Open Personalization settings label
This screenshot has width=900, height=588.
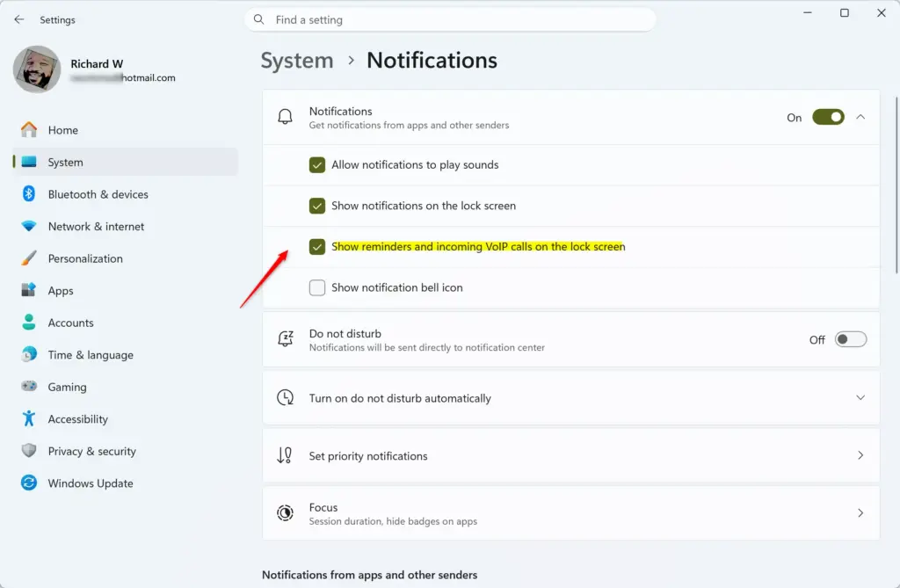click(x=85, y=258)
